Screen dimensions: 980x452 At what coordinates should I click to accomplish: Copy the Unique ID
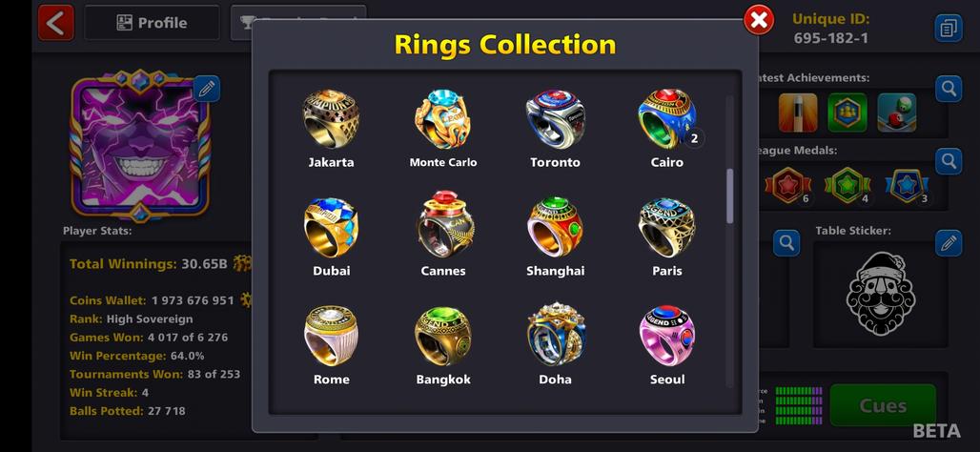[x=949, y=29]
